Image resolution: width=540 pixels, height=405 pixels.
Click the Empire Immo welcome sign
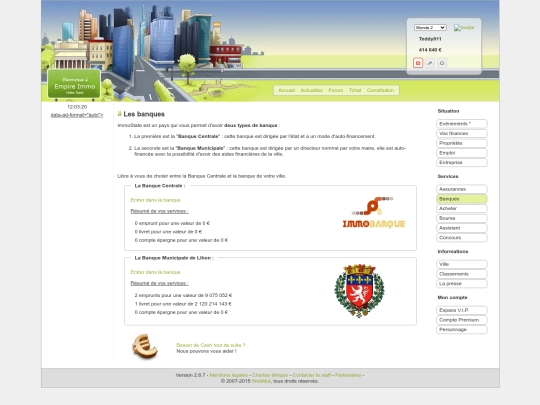click(74, 84)
